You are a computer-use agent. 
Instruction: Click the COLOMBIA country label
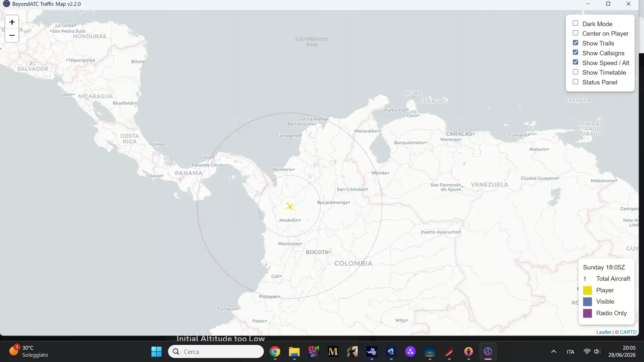point(353,263)
